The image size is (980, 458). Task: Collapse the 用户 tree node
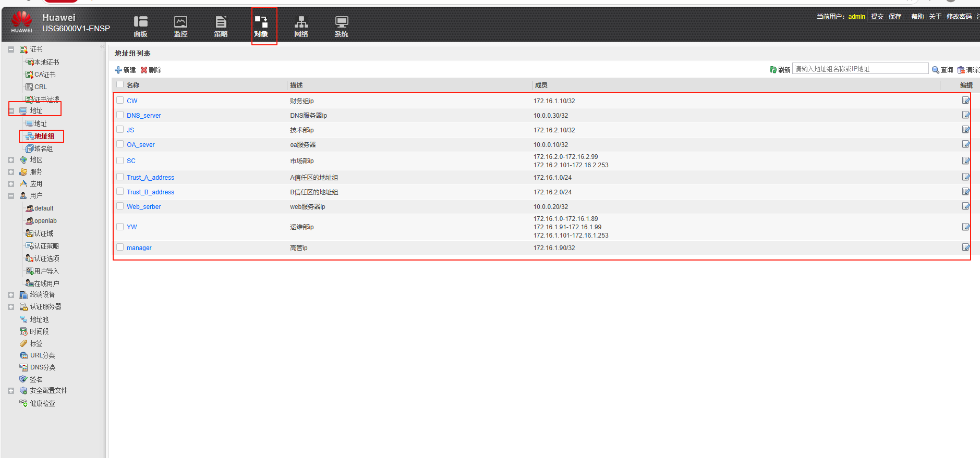tap(11, 196)
